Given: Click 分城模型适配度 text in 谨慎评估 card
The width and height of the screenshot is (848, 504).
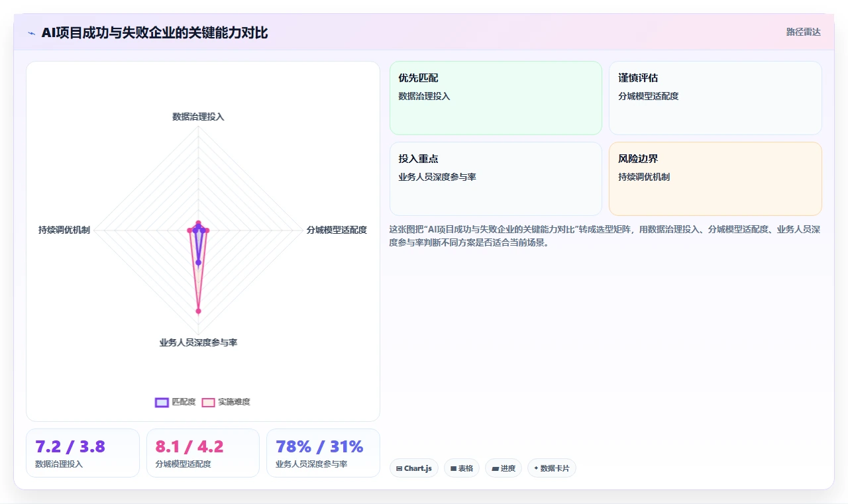Looking at the screenshot, I should (x=649, y=96).
